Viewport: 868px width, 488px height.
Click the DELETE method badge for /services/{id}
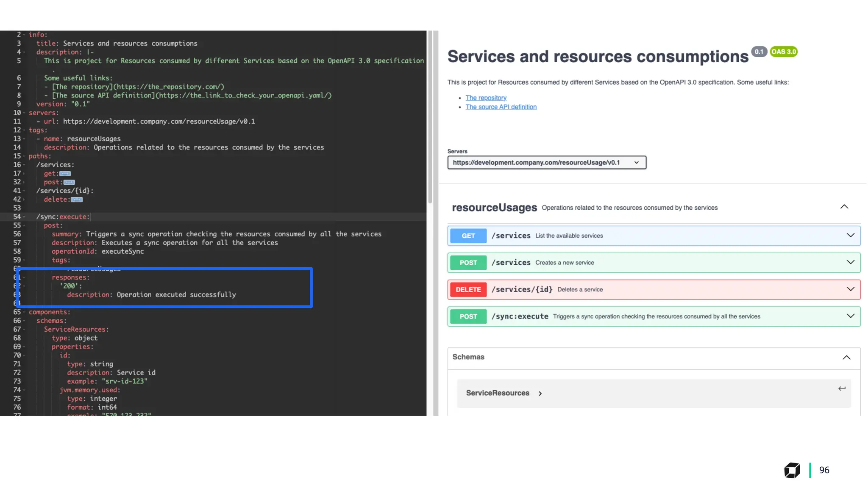tap(468, 290)
